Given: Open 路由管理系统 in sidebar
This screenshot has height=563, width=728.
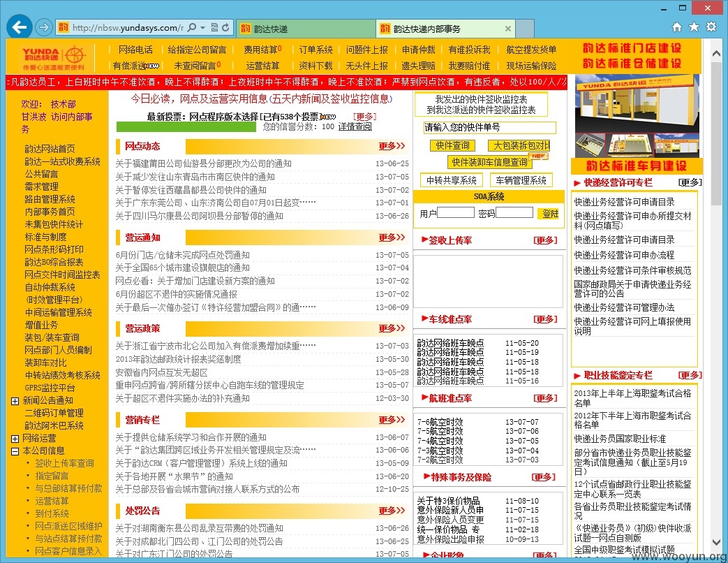Looking at the screenshot, I should click(50, 199).
